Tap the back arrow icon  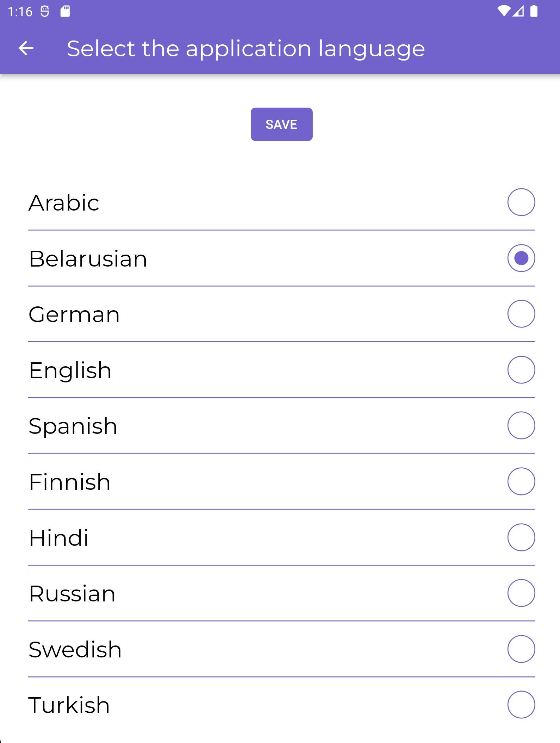click(26, 48)
